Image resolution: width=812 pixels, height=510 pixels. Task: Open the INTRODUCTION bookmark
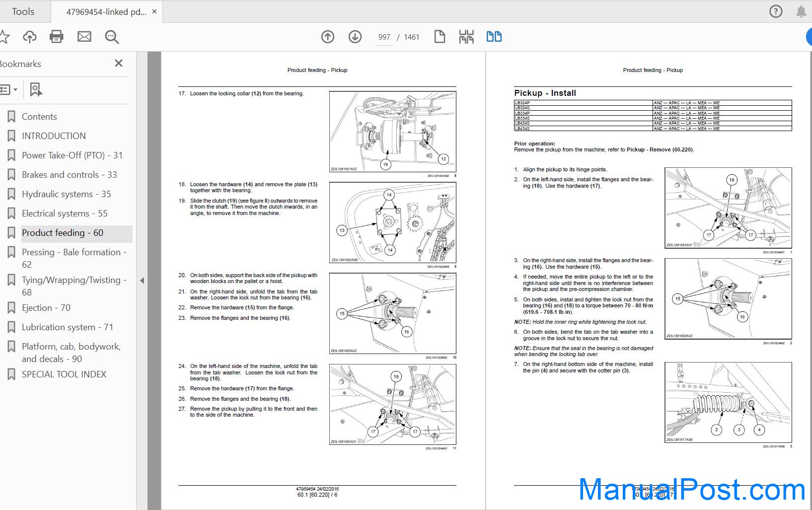pos(54,136)
